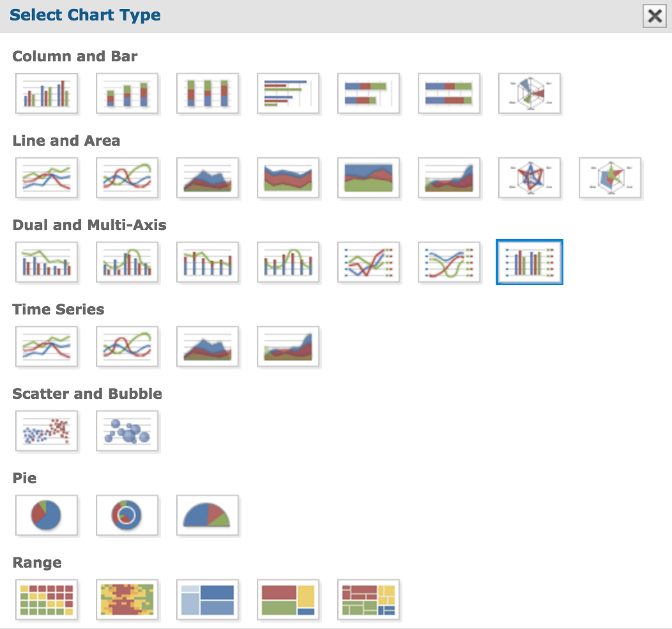Choose the time series spline chart
This screenshot has width=672, height=629.
pos(127,346)
